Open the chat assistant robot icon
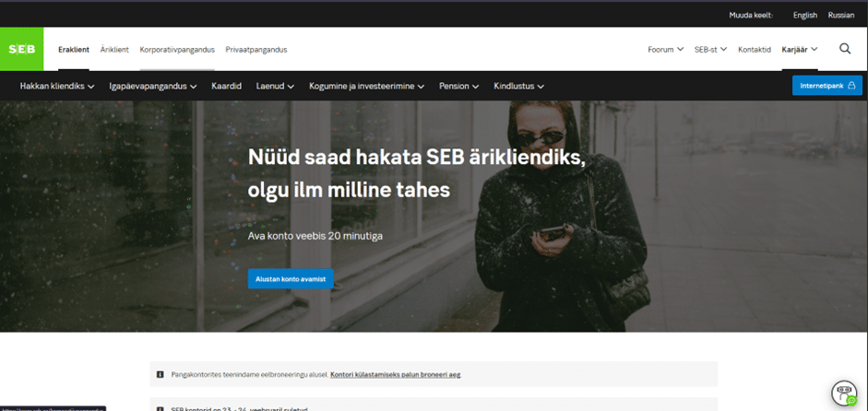Image resolution: width=868 pixels, height=411 pixels. tap(844, 393)
